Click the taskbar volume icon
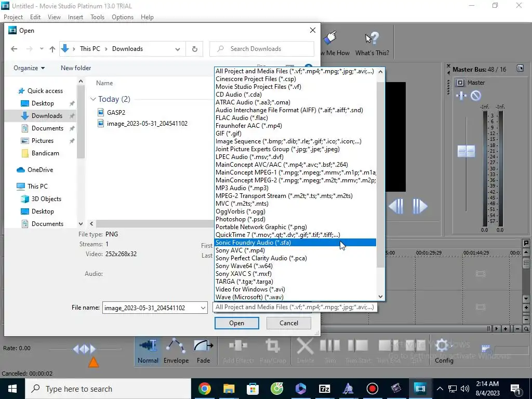 465,389
